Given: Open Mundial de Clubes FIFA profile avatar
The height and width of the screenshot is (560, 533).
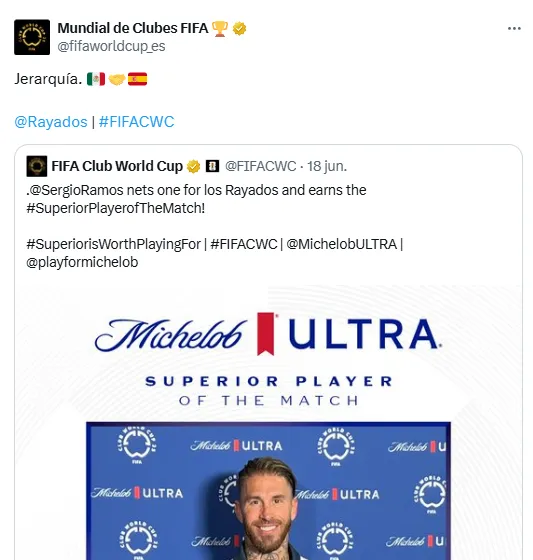Looking at the screenshot, I should click(32, 37).
